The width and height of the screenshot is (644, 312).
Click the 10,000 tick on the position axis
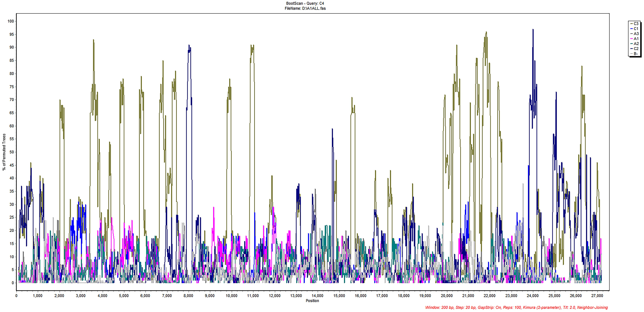pyautogui.click(x=231, y=296)
